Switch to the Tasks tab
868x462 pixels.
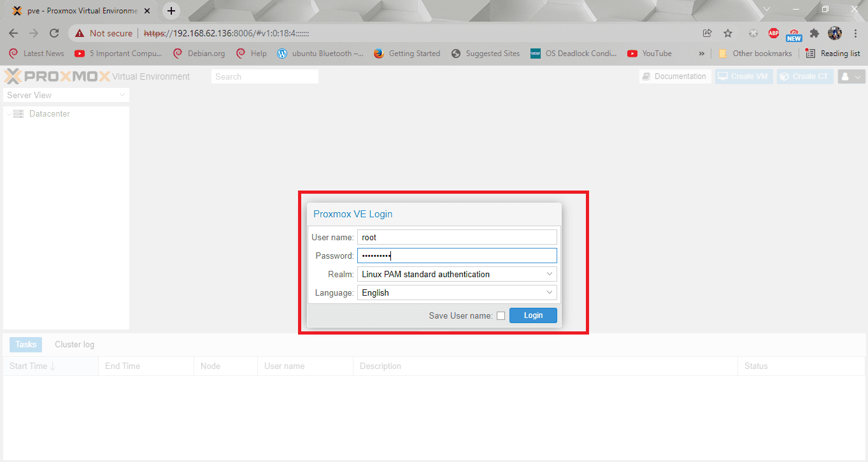[26, 345]
